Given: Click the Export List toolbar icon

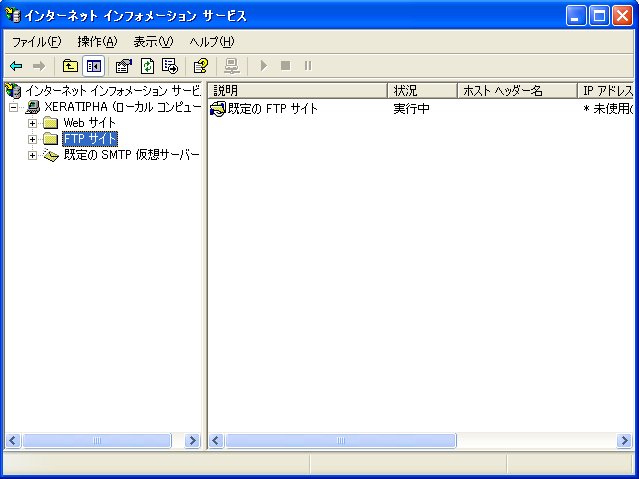Looking at the screenshot, I should click(x=170, y=66).
